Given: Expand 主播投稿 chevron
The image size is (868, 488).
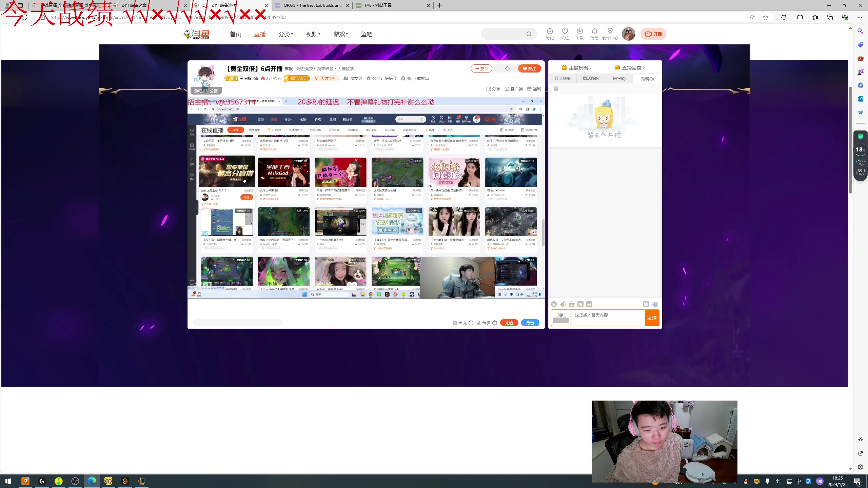Looking at the screenshot, I should 591,68.
